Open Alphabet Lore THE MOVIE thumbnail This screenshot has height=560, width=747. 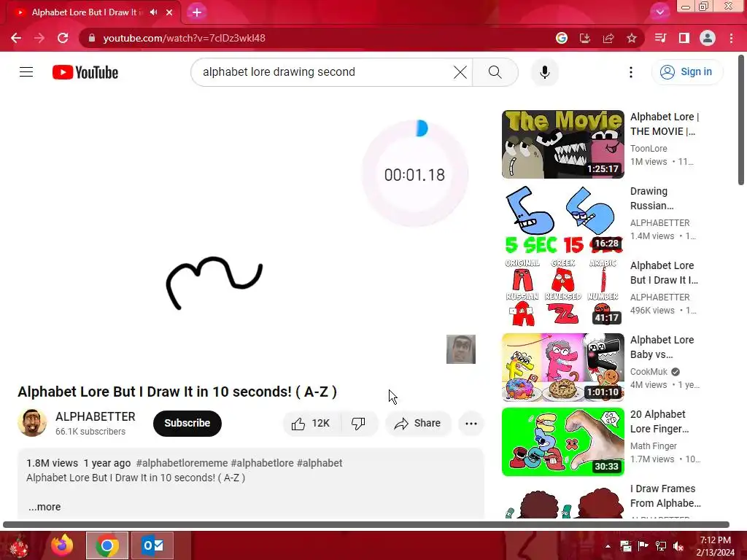point(562,144)
